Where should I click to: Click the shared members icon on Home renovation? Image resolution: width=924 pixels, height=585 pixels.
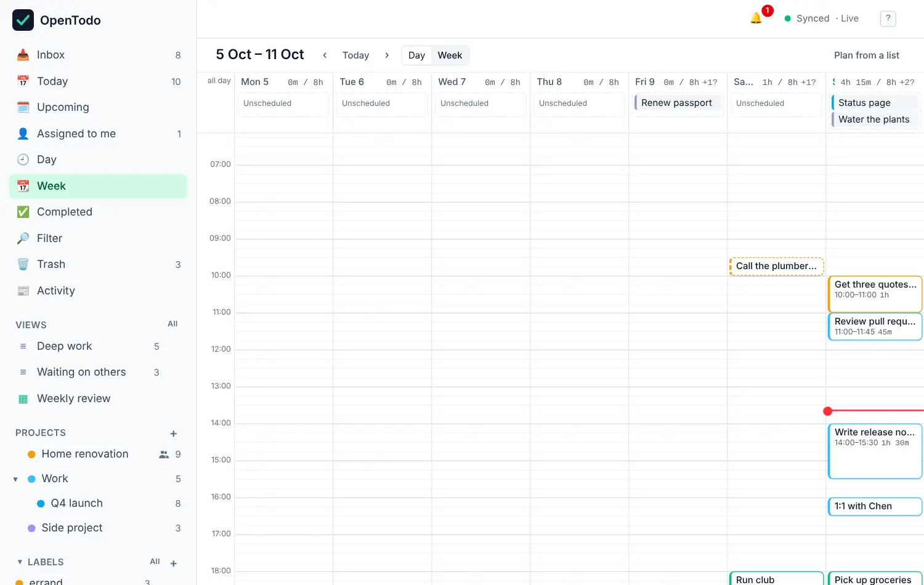point(164,454)
